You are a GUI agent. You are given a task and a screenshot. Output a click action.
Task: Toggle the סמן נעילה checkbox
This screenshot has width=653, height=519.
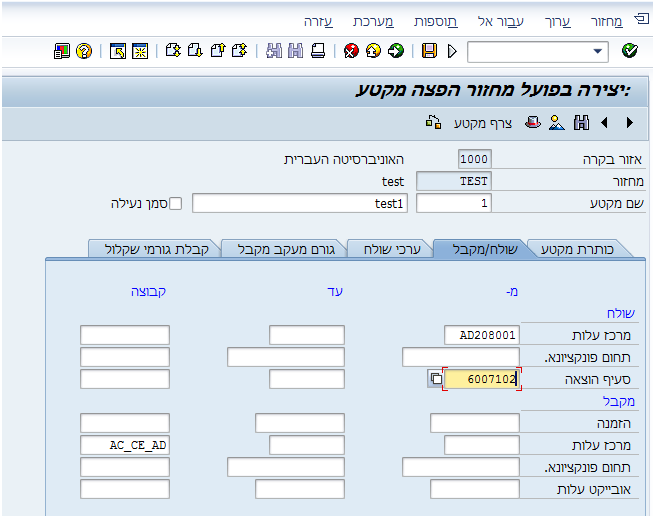175,204
